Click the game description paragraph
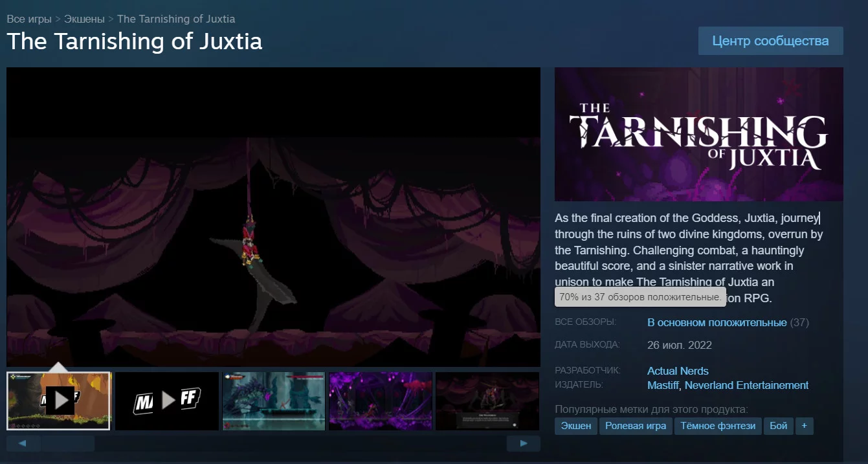The image size is (868, 464). [x=689, y=258]
